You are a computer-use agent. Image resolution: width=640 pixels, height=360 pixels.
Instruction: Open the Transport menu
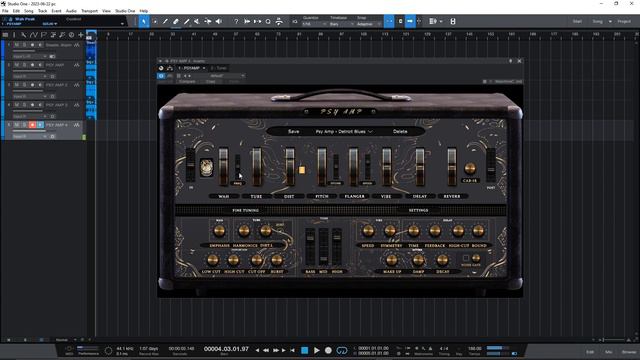tap(89, 11)
